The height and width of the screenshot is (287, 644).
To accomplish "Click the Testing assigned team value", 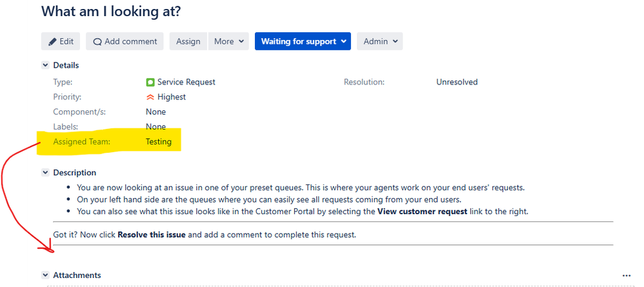I will (x=159, y=142).
